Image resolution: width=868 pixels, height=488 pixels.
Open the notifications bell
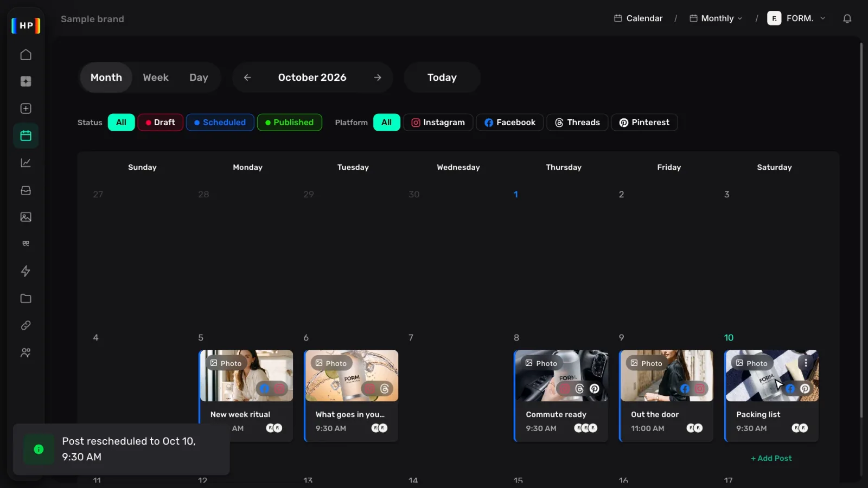tap(847, 18)
